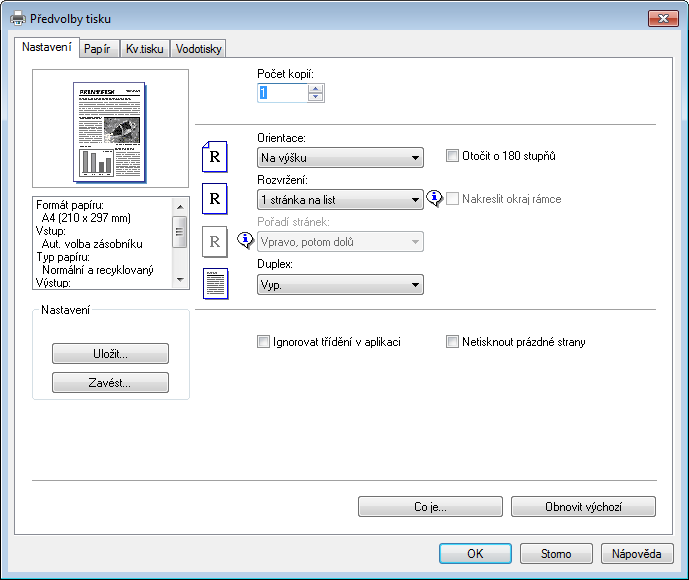Close the Předvolby tisku dialog
Screen dimensions: 689x580
(663, 18)
